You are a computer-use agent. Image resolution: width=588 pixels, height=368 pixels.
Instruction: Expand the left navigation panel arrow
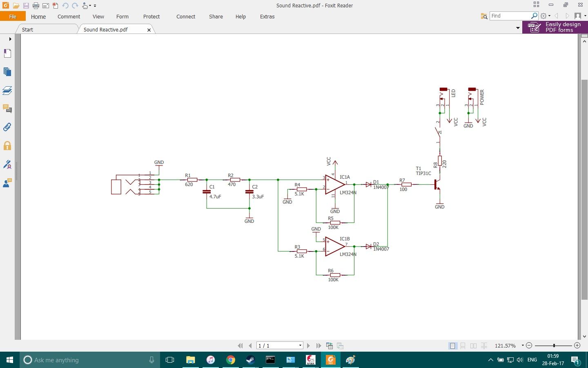point(10,39)
